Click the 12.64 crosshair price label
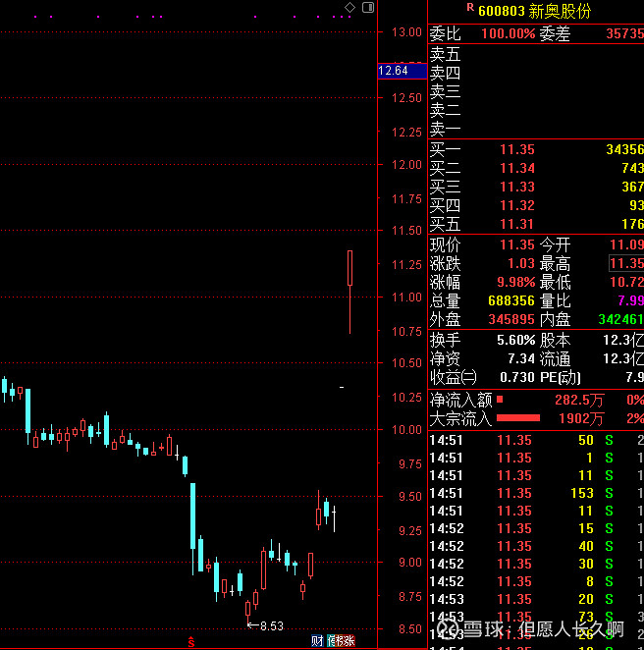644x650 pixels. click(x=402, y=71)
